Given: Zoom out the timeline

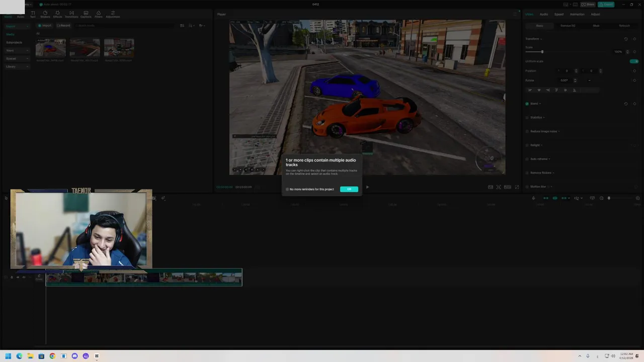Looking at the screenshot, I should coord(601,198).
